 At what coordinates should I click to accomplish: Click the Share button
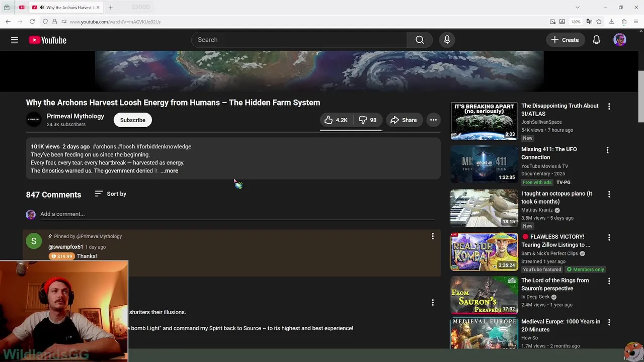click(x=404, y=120)
